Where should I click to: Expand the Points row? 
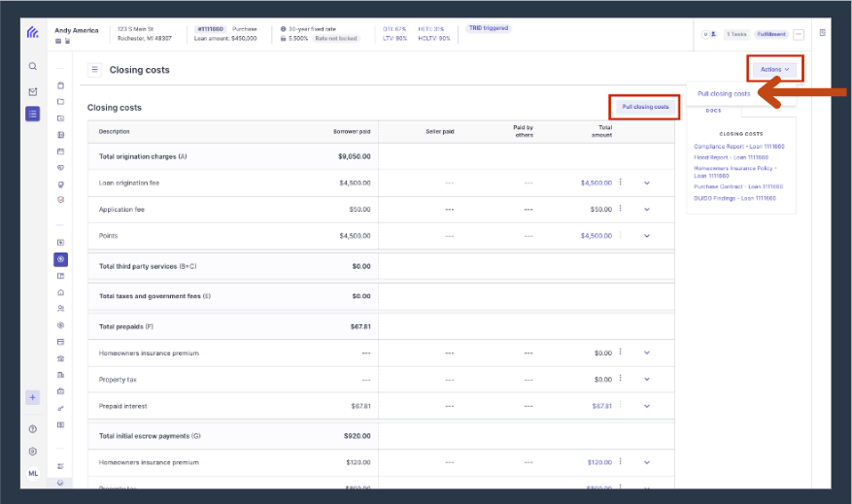click(647, 236)
